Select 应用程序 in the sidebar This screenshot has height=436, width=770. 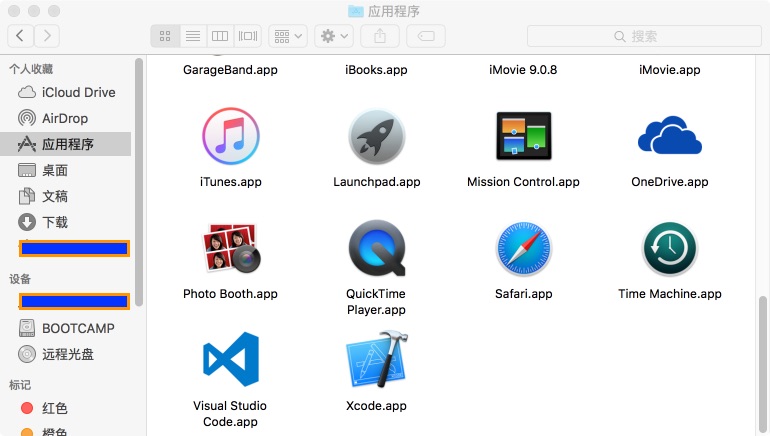tap(66, 144)
